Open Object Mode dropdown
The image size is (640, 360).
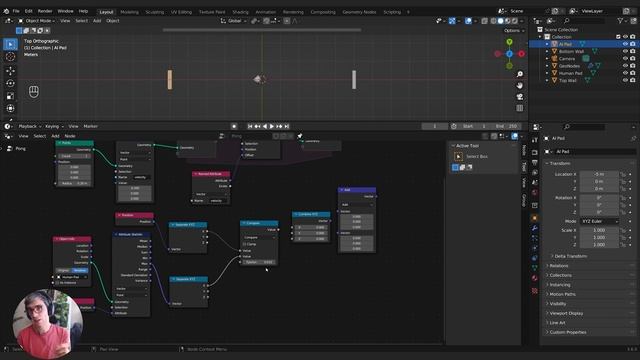click(38, 21)
